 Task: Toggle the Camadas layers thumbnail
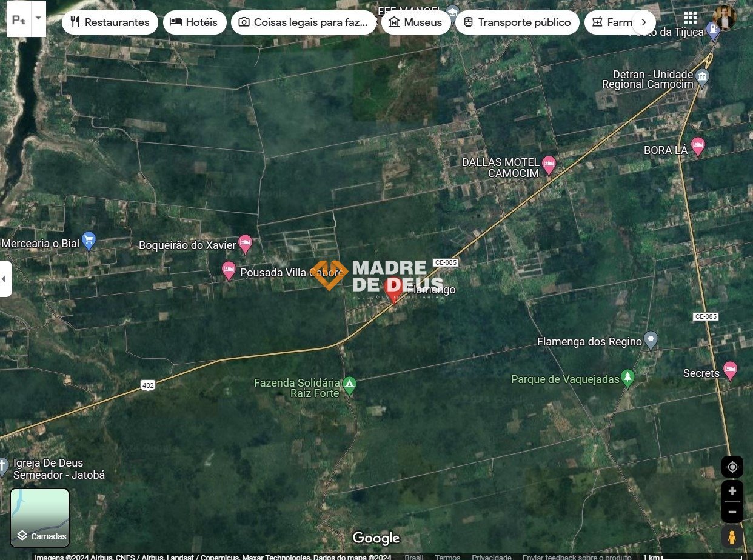(x=39, y=518)
